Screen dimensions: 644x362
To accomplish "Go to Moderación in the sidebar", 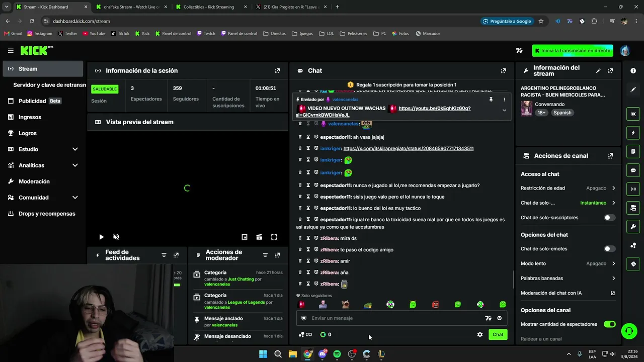I will 43,182.
